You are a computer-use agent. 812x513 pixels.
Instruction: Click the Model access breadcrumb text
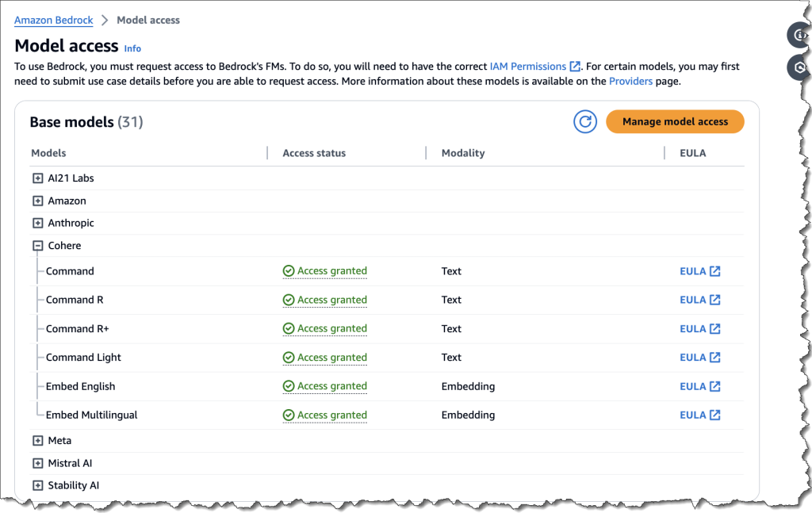(x=148, y=20)
